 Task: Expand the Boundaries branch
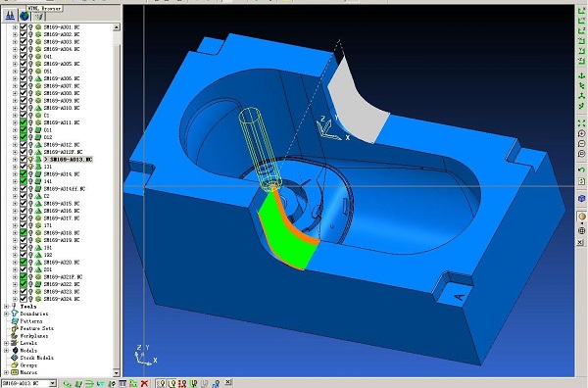pos(7,314)
